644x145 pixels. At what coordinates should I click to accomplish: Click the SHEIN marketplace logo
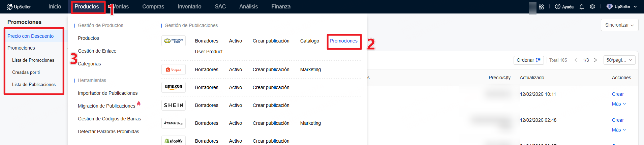point(173,105)
